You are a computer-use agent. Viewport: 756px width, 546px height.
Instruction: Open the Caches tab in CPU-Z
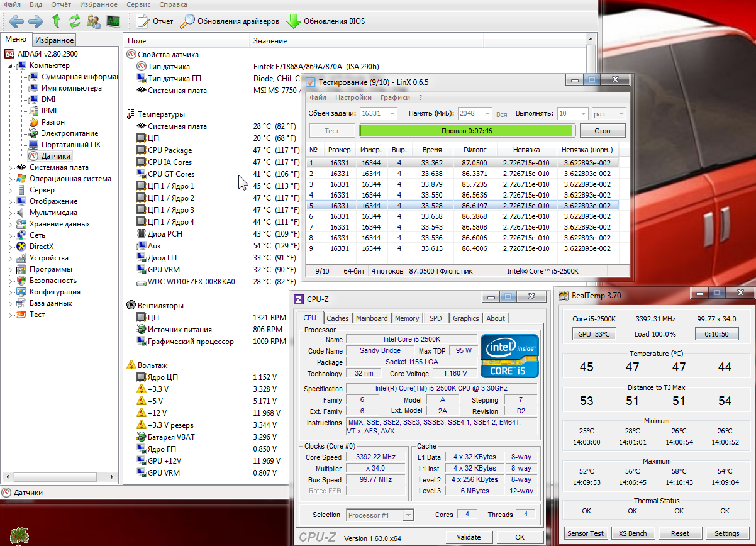[x=338, y=318]
